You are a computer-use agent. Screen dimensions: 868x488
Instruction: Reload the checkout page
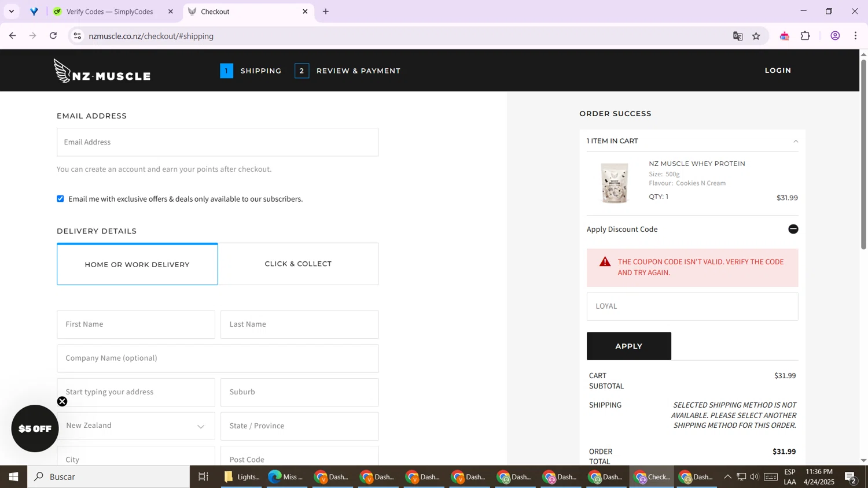coord(53,36)
